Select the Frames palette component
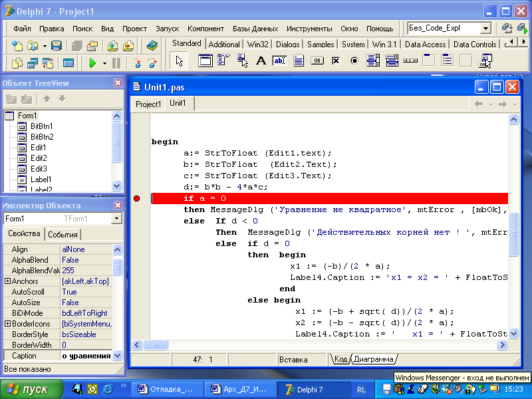The height and width of the screenshot is (399, 532). (x=205, y=61)
